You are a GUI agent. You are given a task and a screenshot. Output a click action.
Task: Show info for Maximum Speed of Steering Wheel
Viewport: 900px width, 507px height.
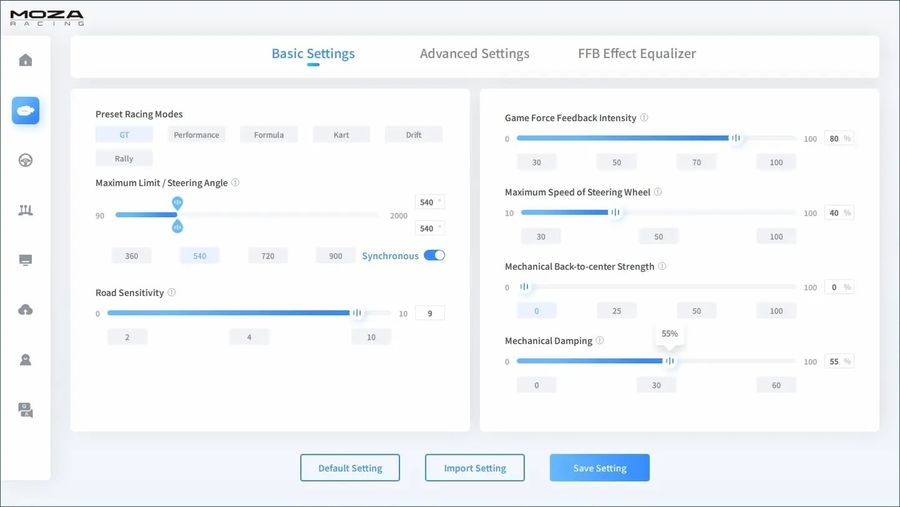pyautogui.click(x=658, y=192)
